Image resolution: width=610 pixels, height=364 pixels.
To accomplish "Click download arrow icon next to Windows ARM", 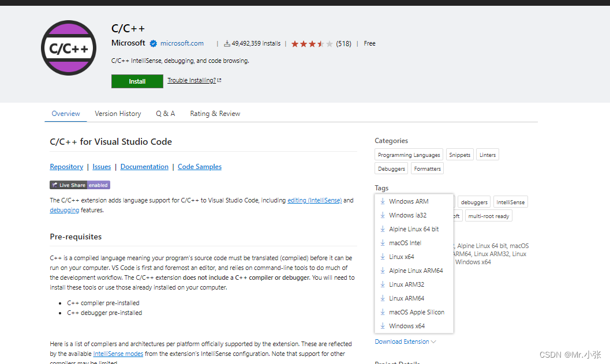I will [x=383, y=201].
